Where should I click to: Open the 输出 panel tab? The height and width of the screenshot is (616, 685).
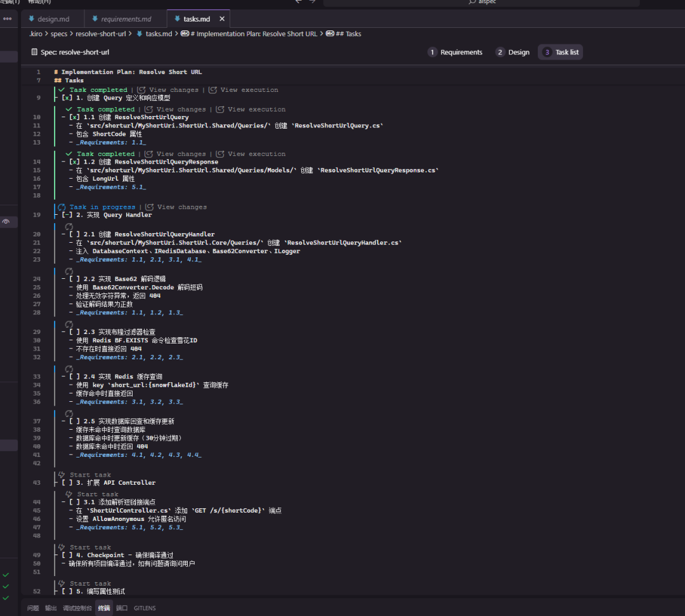pyautogui.click(x=51, y=608)
